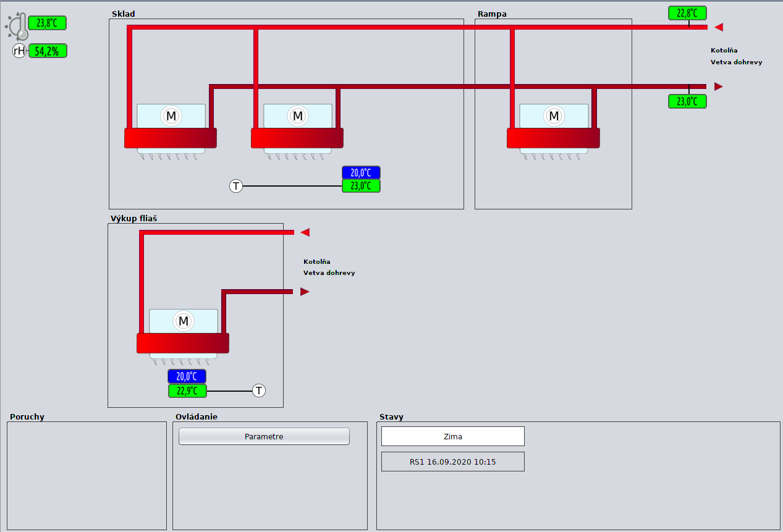Click the humidity value 54,2%

coord(47,51)
